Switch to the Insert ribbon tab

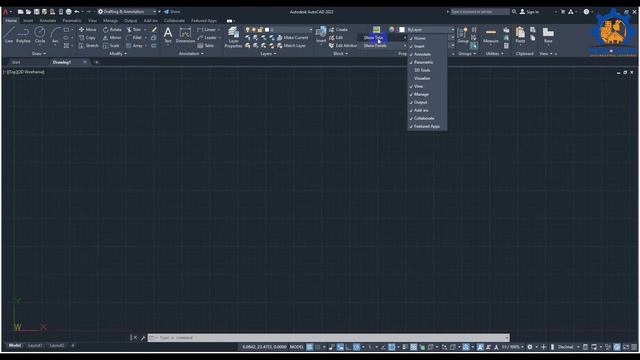tap(28, 20)
